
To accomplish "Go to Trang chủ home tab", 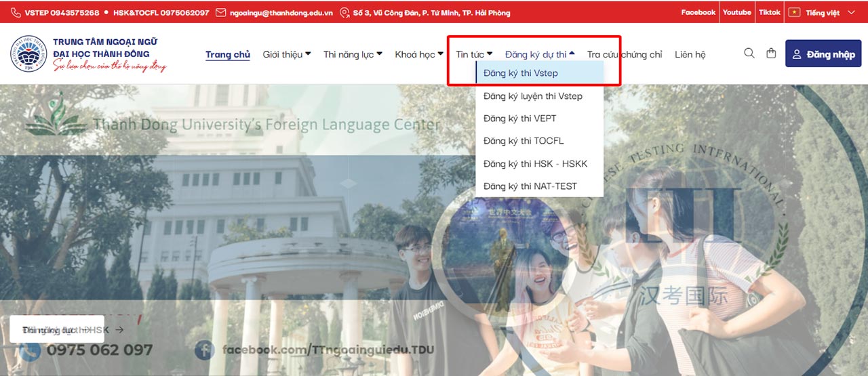I will pos(228,55).
